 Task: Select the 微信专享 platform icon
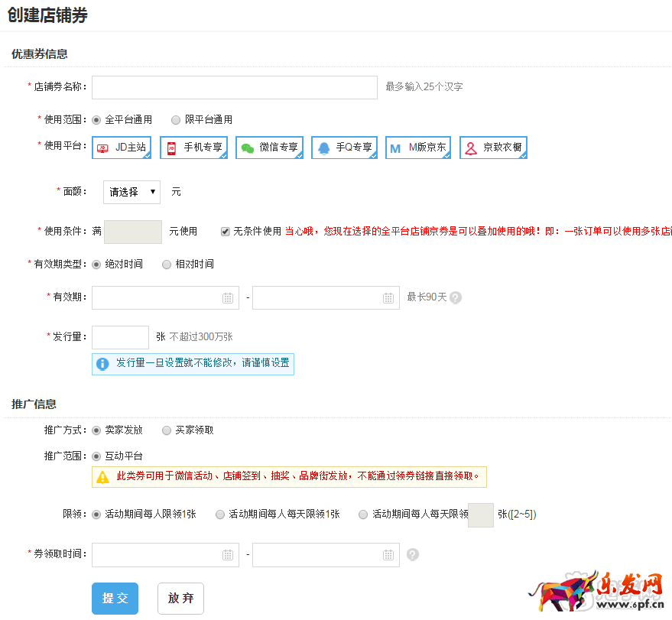tap(269, 148)
